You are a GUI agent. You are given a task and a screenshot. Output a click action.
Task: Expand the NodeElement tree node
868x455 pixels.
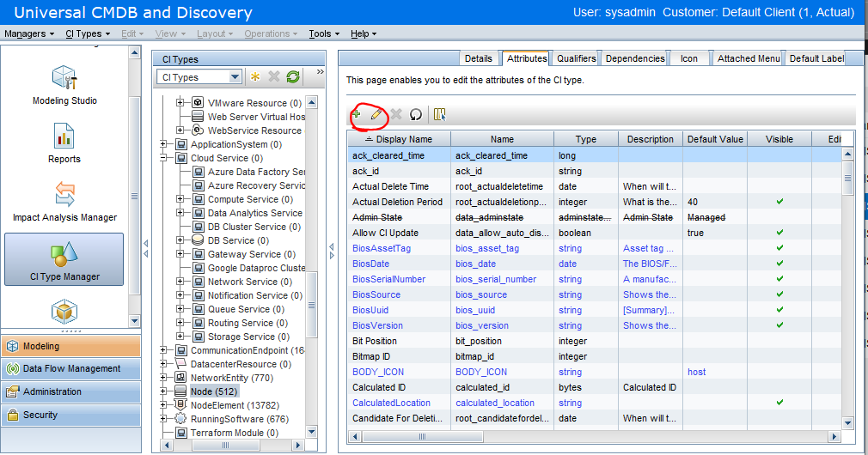coord(163,405)
